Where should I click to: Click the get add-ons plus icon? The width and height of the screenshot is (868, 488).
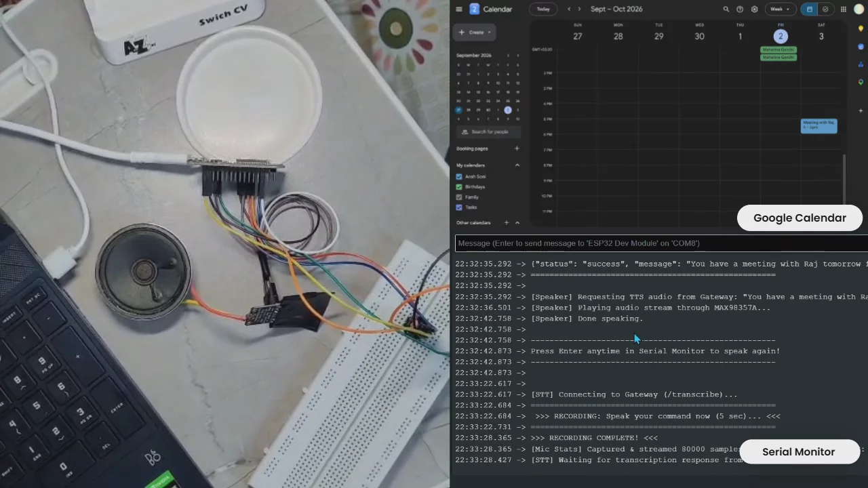861,110
